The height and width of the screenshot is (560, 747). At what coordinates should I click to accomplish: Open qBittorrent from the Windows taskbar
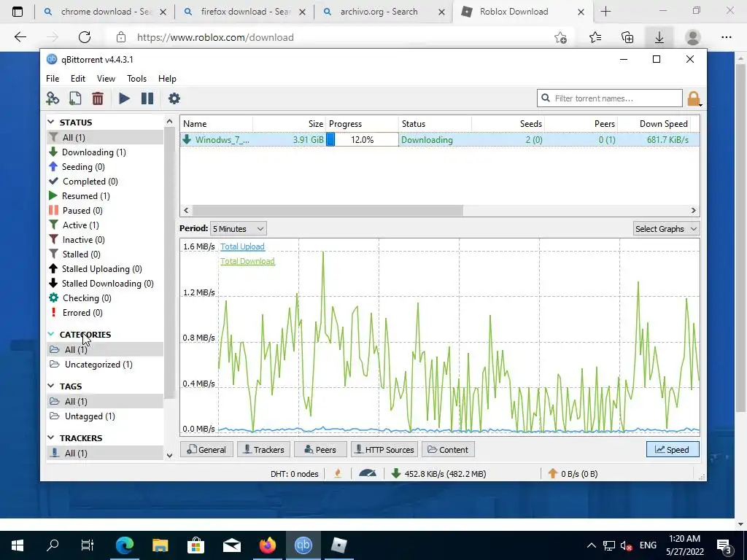click(303, 545)
